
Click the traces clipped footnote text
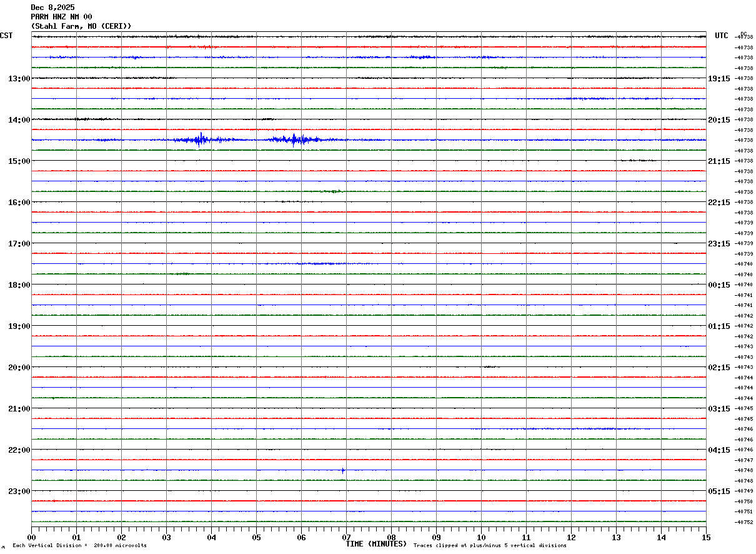click(490, 545)
